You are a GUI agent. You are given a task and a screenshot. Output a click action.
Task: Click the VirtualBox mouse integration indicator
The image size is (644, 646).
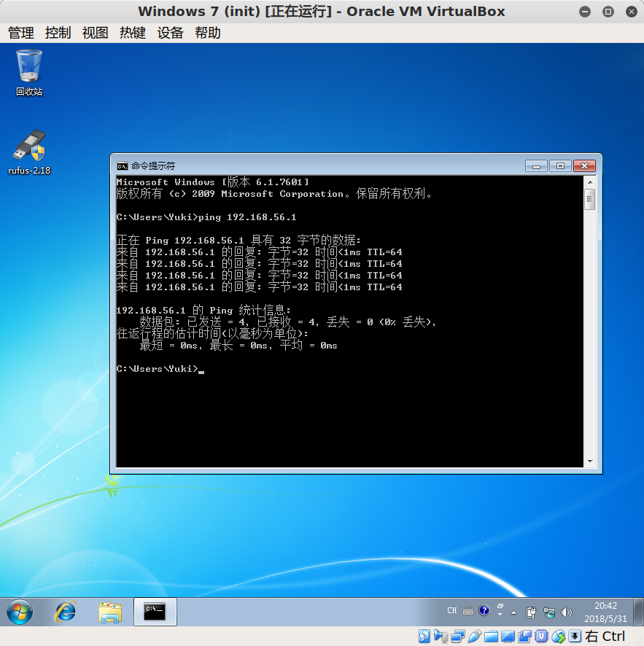558,637
